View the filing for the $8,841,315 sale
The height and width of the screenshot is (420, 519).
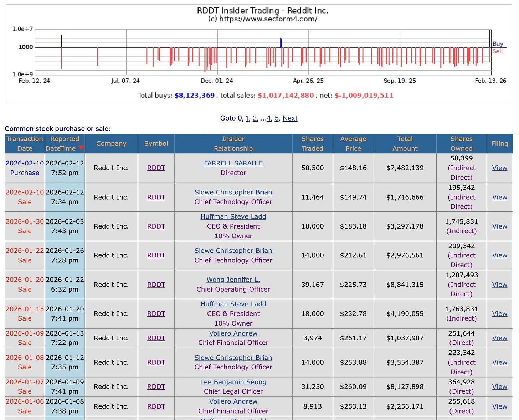[499, 285]
